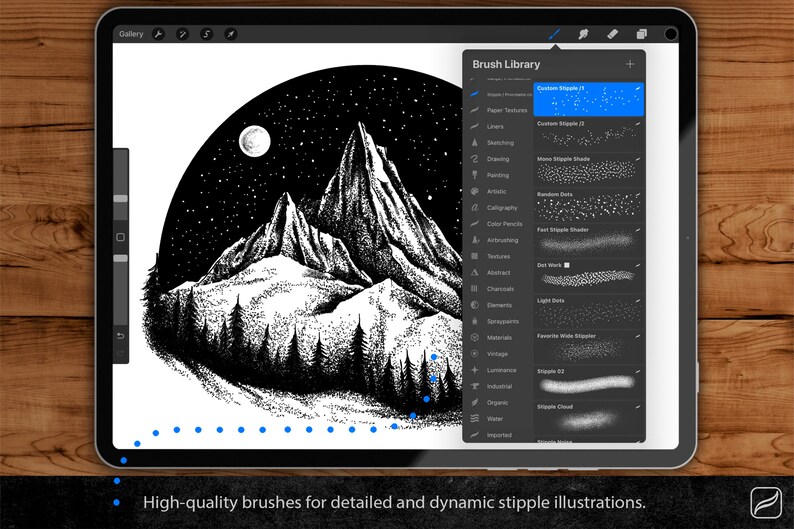
Task: Open the Gallery
Action: tap(131, 34)
